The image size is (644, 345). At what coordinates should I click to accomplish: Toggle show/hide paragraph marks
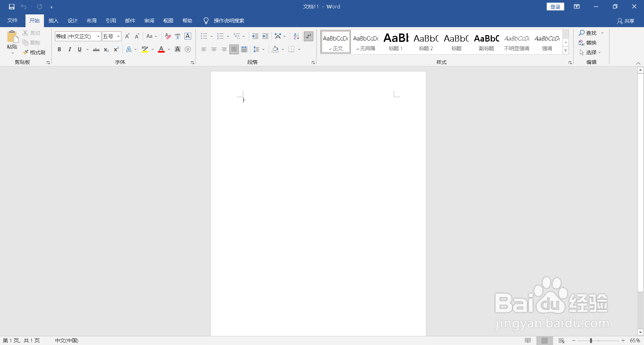point(309,36)
